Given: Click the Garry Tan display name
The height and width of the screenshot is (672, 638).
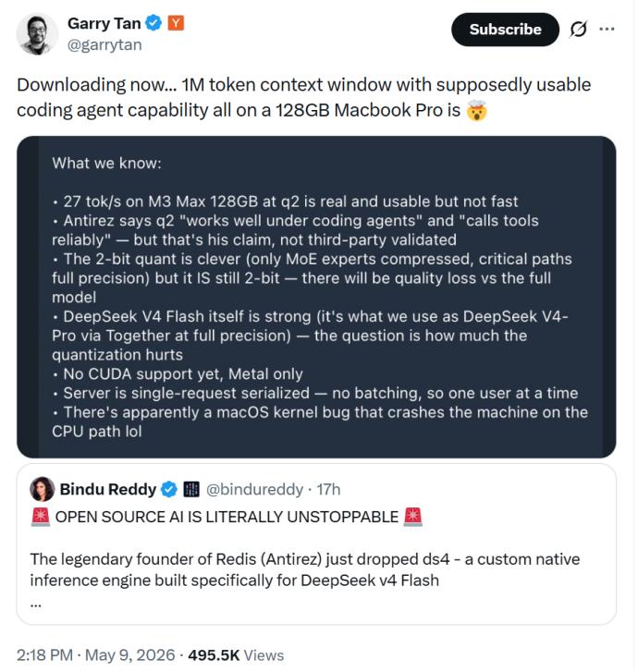Looking at the screenshot, I should [x=104, y=23].
